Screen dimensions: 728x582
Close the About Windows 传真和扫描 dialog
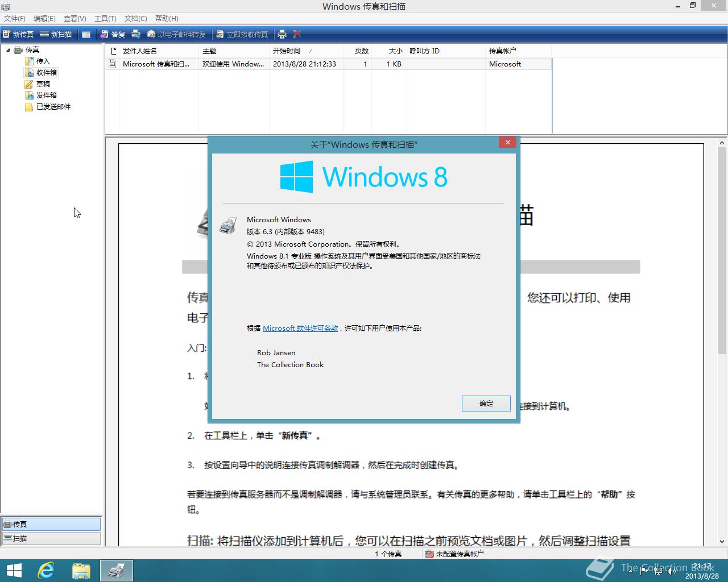[x=508, y=142]
